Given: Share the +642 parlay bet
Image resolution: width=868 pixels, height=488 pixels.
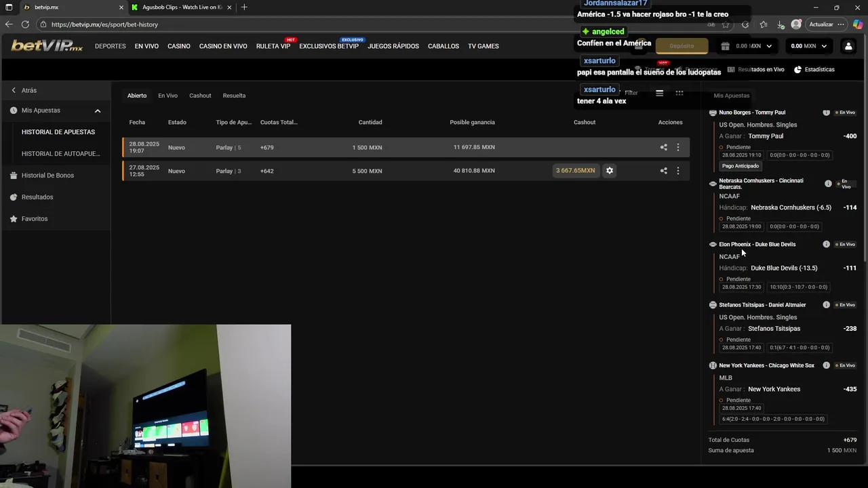Looking at the screenshot, I should click(x=663, y=171).
